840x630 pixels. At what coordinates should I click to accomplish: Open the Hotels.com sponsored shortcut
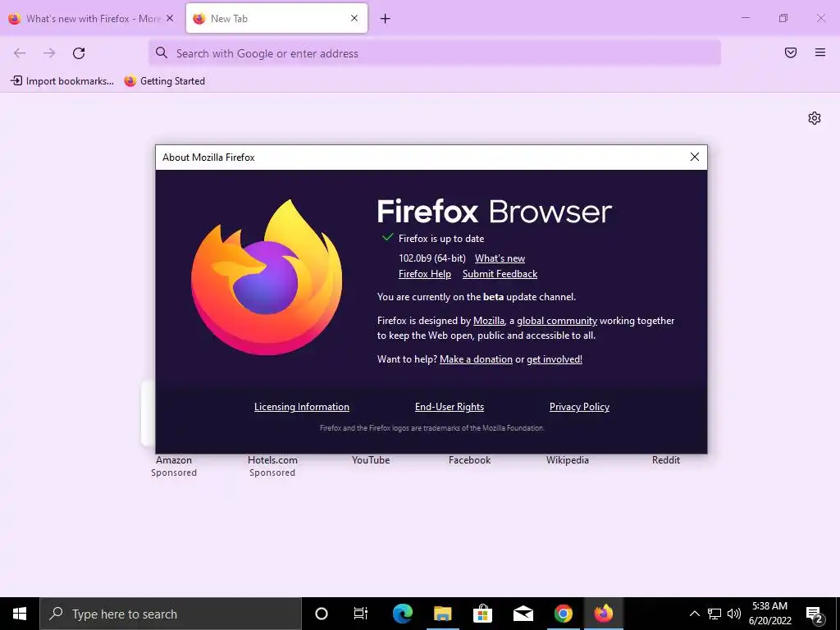pyautogui.click(x=272, y=466)
